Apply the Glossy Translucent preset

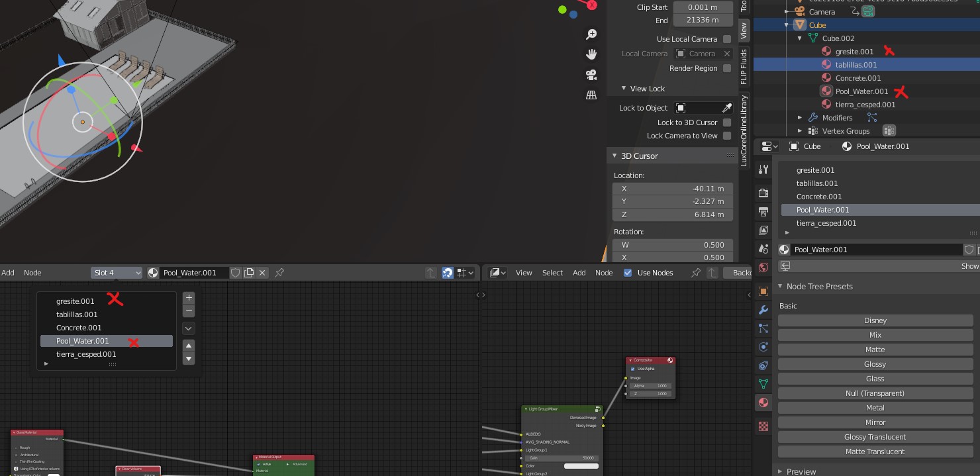pos(875,437)
